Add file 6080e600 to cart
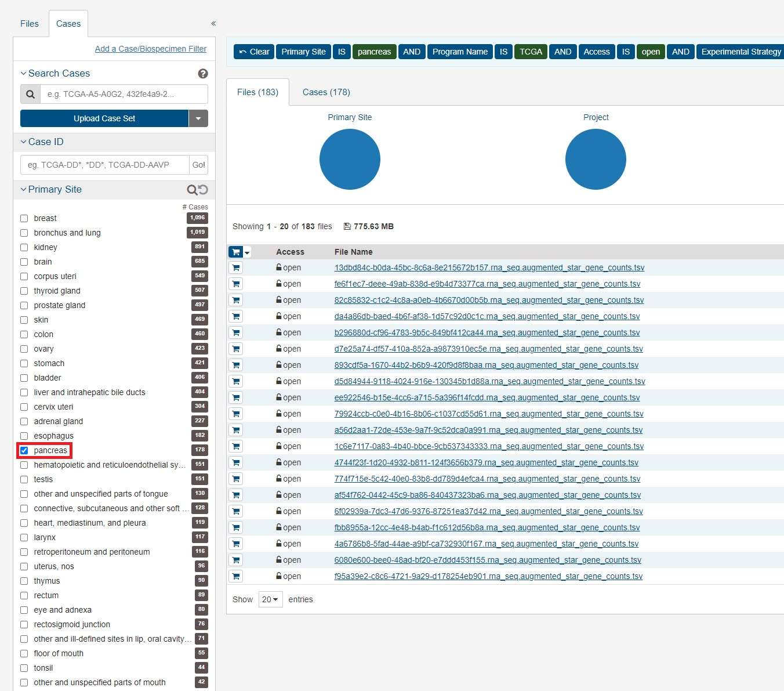Image resolution: width=784 pixels, height=691 pixels. click(x=235, y=560)
